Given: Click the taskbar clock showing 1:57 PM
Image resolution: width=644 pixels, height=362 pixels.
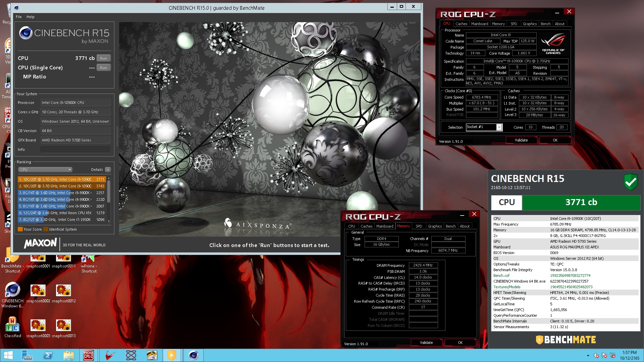Looking at the screenshot, I should click(x=629, y=355).
